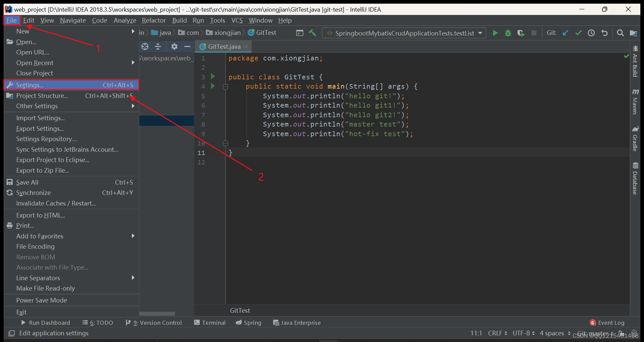Hide Project panel with minus icon

(187, 46)
